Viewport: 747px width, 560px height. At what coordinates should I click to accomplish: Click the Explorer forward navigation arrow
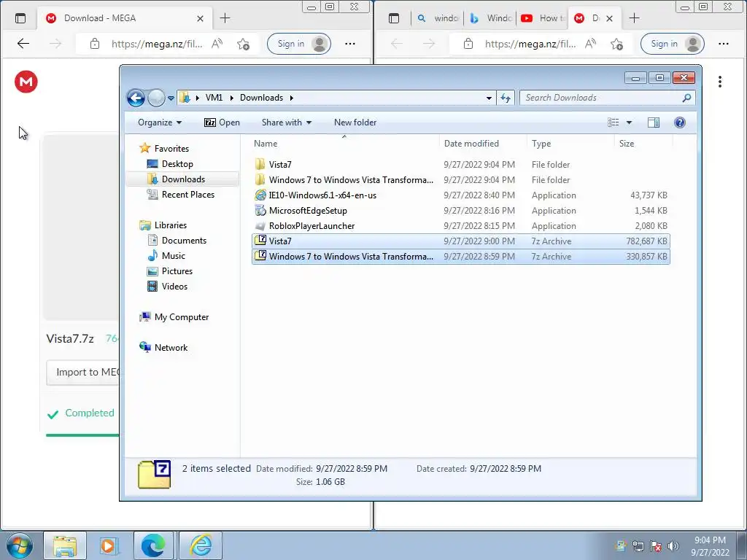(156, 98)
